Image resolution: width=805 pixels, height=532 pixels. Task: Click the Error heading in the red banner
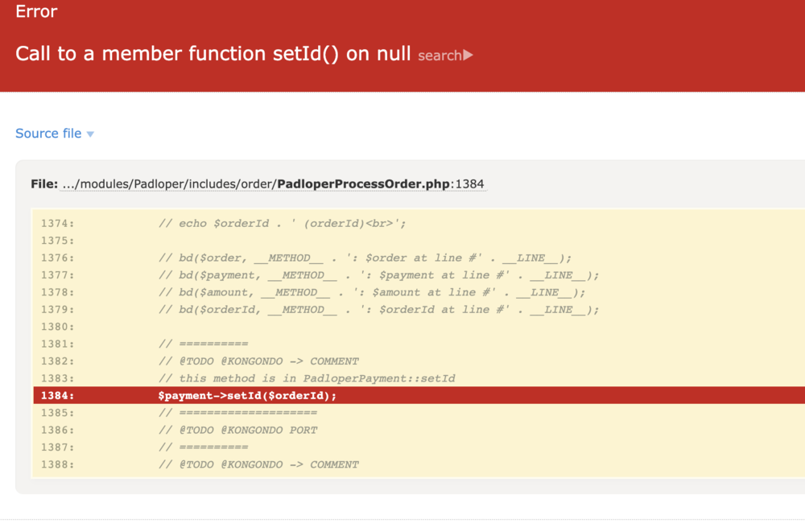pos(36,11)
